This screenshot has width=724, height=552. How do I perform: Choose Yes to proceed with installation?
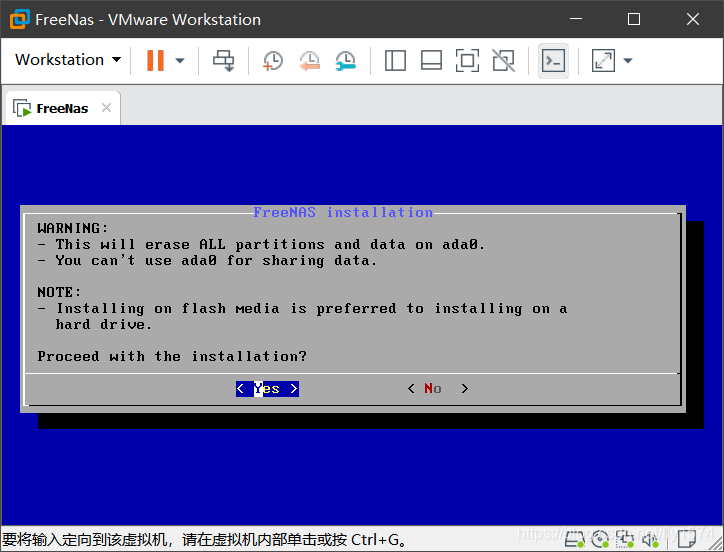point(267,389)
